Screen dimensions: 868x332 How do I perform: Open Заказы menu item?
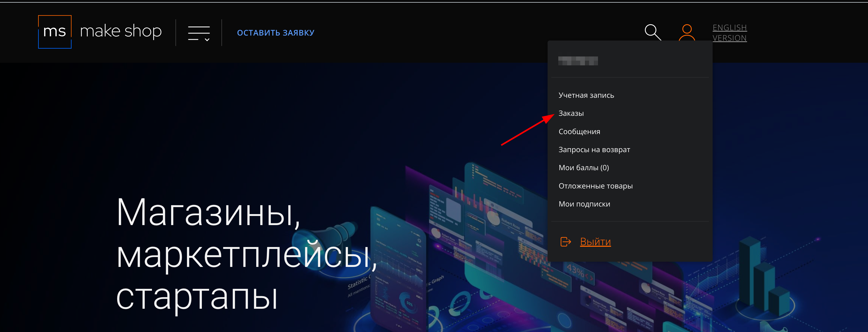(x=571, y=113)
